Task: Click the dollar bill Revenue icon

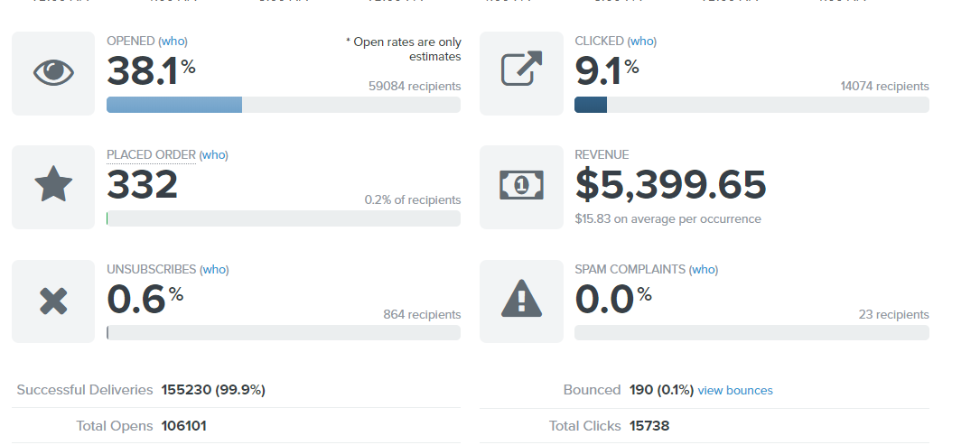Action: [521, 187]
